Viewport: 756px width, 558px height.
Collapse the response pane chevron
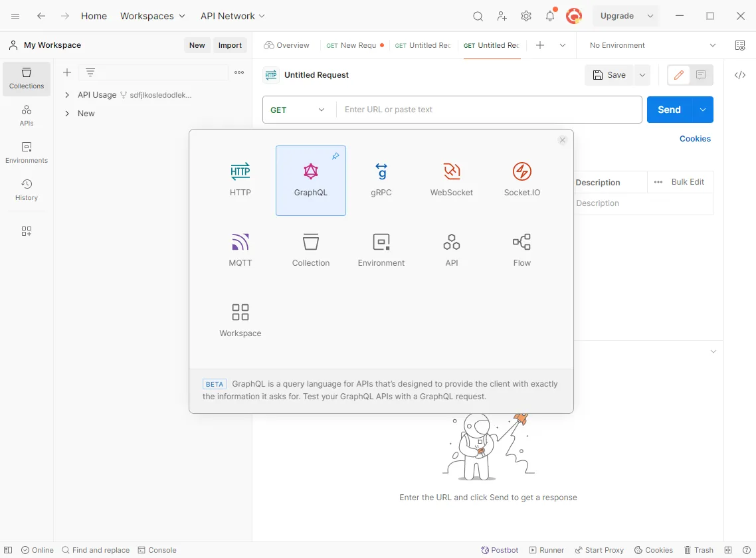(x=713, y=351)
